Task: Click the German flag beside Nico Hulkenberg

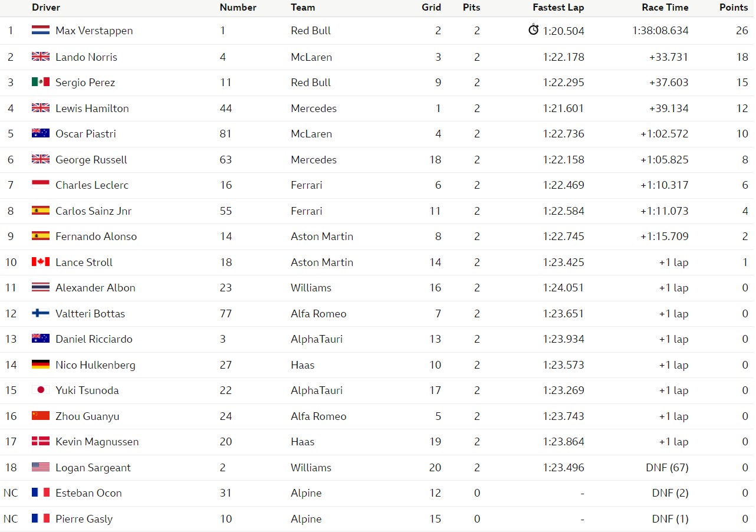Action: tap(41, 364)
